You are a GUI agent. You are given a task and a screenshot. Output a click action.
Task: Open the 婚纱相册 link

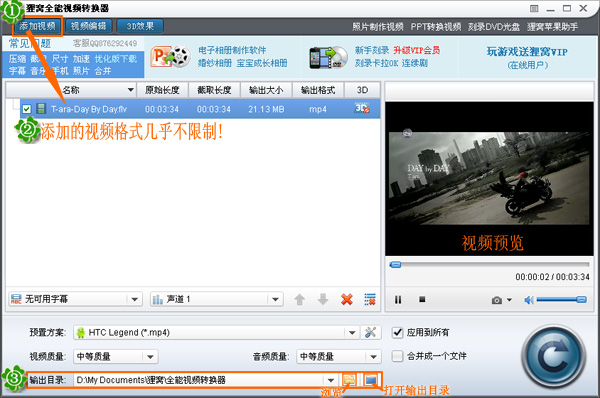click(x=215, y=63)
